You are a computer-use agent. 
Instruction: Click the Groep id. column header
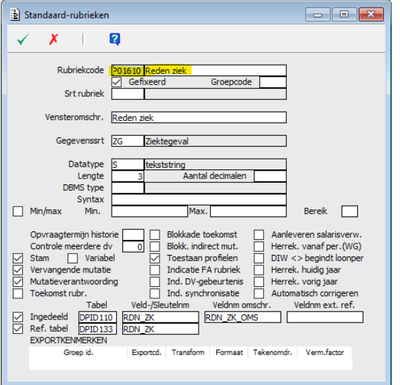(78, 352)
